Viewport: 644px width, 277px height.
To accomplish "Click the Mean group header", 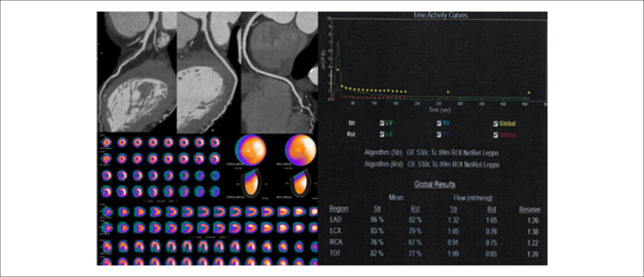I will (396, 197).
